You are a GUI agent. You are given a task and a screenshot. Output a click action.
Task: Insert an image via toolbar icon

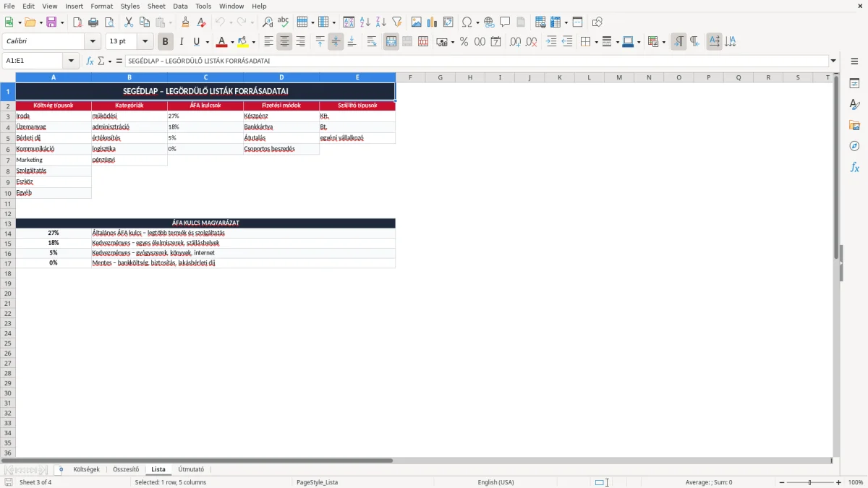point(417,22)
